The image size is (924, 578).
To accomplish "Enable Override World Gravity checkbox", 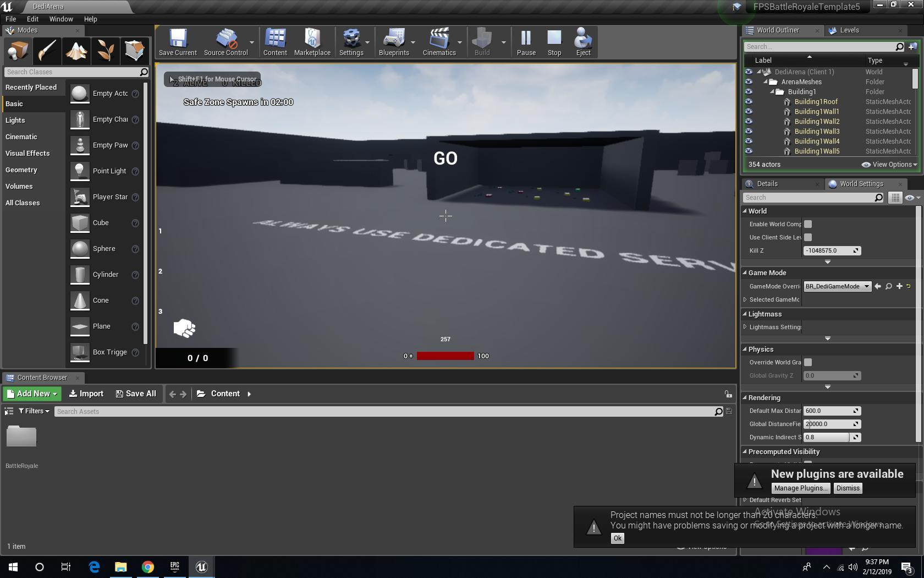I will [808, 362].
